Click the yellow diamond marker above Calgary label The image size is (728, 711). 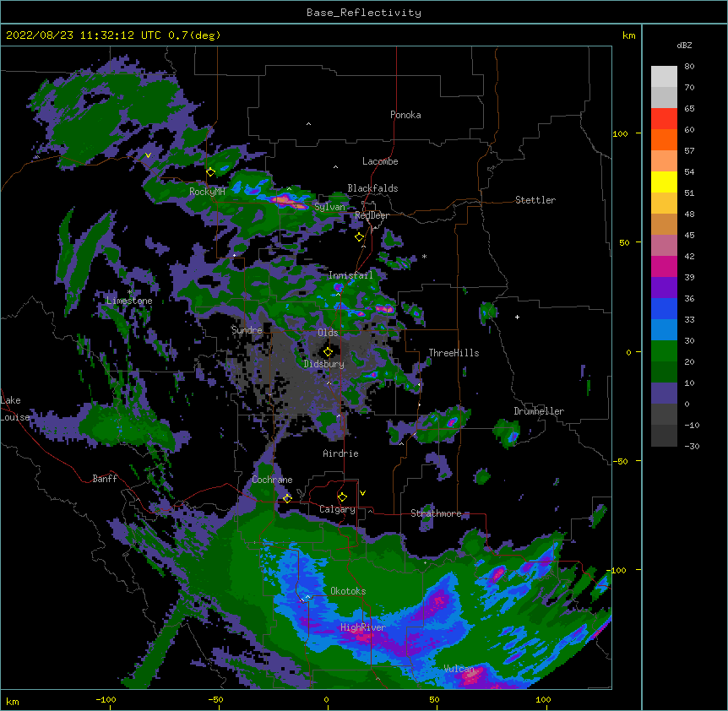[x=342, y=497]
